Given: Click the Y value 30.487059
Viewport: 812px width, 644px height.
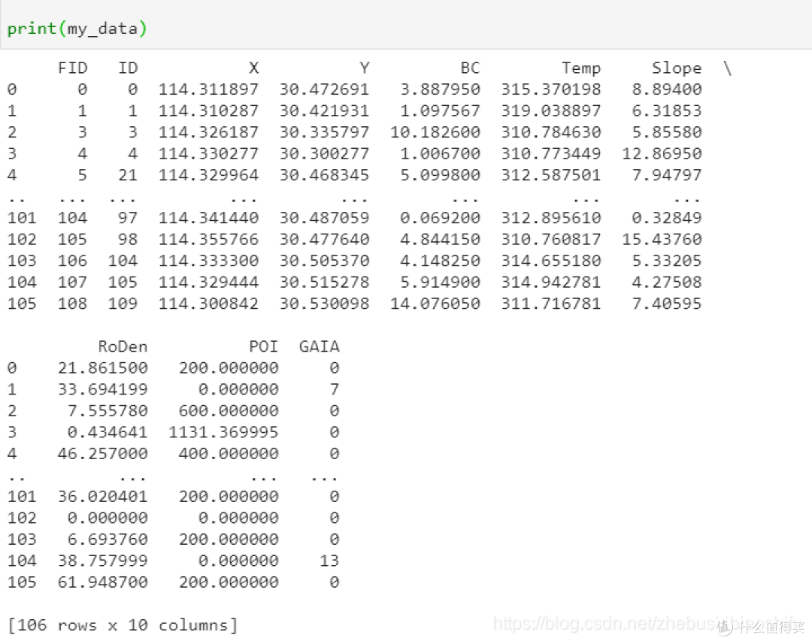Looking at the screenshot, I should [x=324, y=218].
